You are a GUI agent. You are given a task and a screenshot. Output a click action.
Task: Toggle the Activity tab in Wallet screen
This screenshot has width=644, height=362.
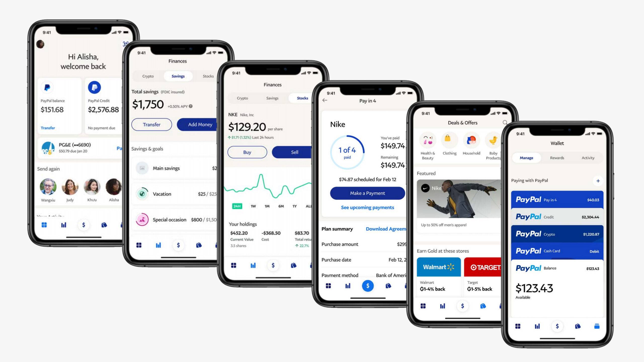[x=587, y=158]
